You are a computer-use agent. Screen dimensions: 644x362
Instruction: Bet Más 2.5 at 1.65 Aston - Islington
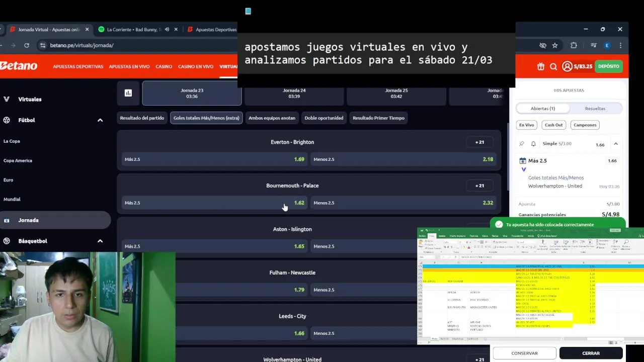(214, 246)
